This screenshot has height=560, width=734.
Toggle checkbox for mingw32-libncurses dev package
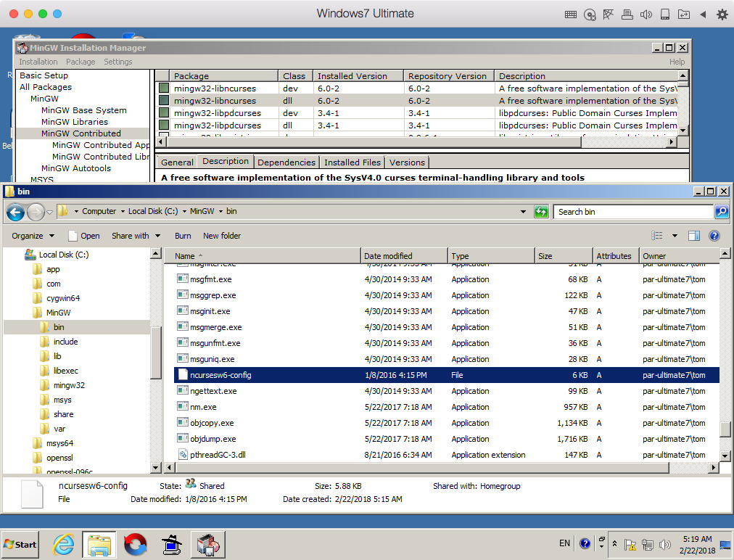[x=164, y=88]
